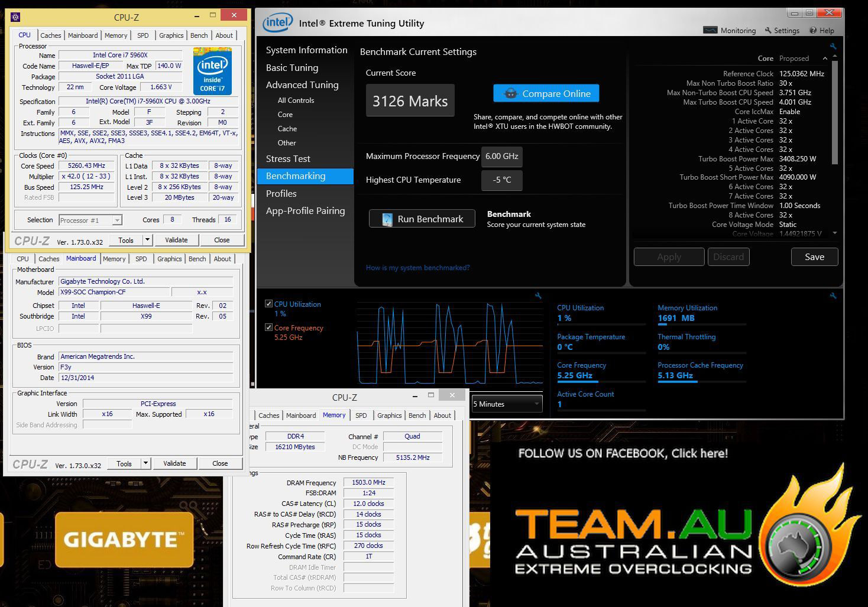Open 'How is my system benchmarked?' link
The width and height of the screenshot is (868, 607).
coord(418,268)
